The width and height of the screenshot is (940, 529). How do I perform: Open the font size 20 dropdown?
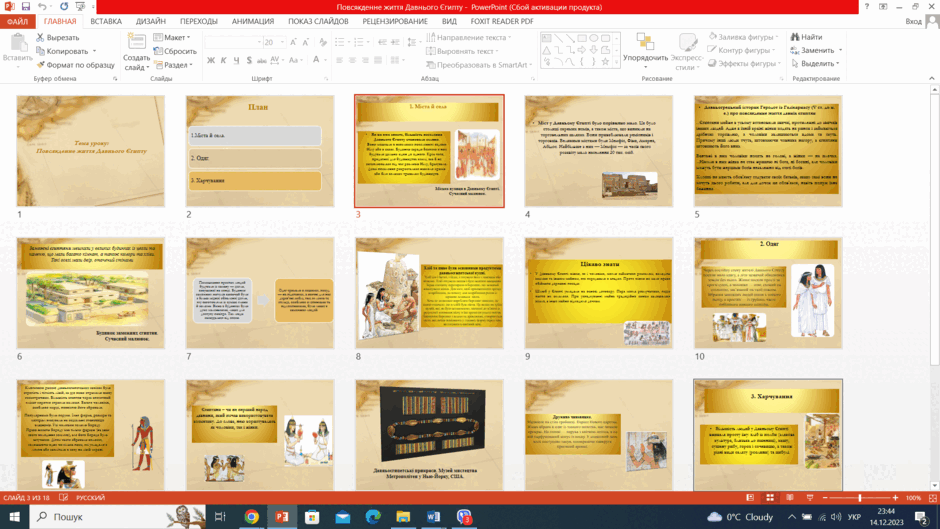(x=282, y=42)
